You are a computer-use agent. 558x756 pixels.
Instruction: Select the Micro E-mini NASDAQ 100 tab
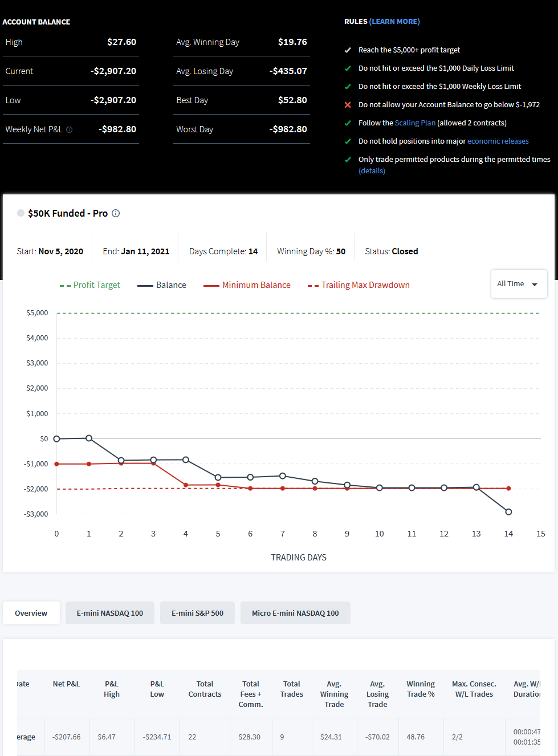[x=295, y=613]
